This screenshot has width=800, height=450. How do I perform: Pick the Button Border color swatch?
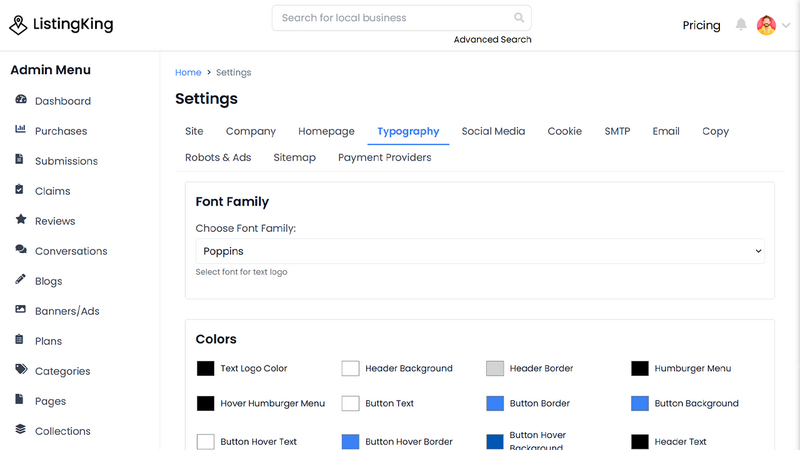click(x=495, y=404)
